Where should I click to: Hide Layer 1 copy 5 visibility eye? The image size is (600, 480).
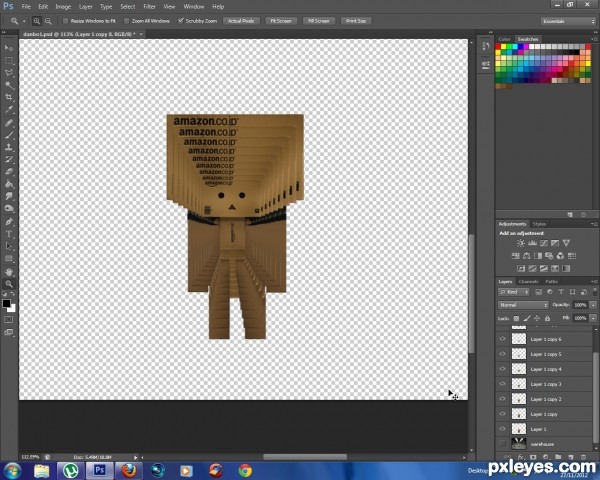tap(502, 354)
